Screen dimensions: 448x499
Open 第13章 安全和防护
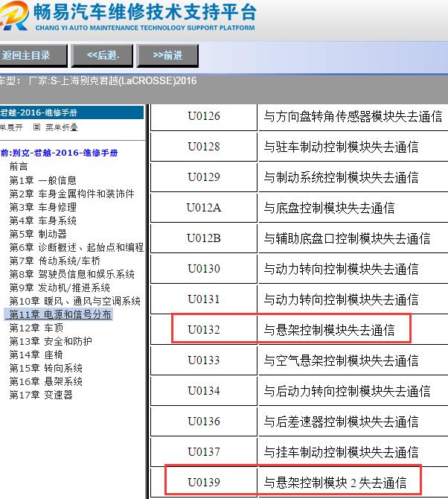[x=51, y=341]
